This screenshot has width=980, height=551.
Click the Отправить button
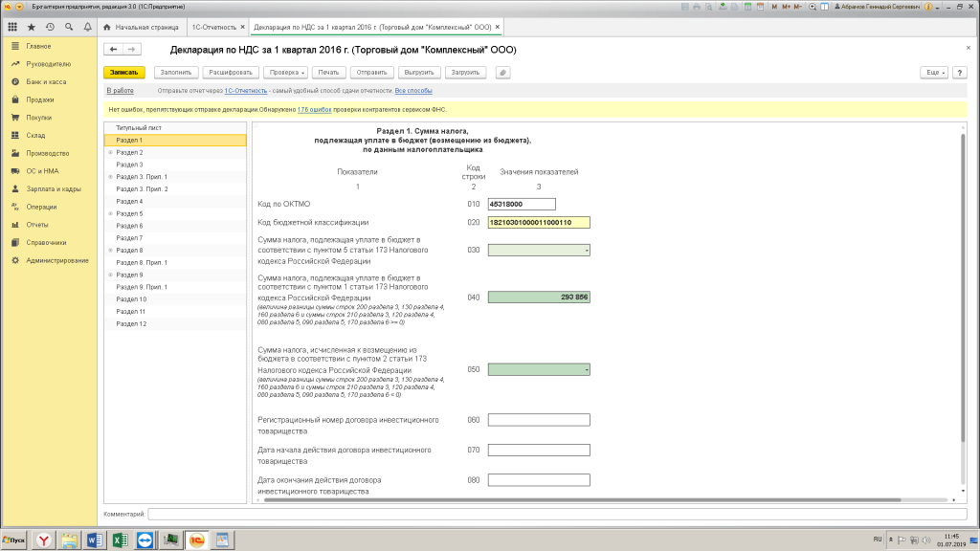point(372,73)
